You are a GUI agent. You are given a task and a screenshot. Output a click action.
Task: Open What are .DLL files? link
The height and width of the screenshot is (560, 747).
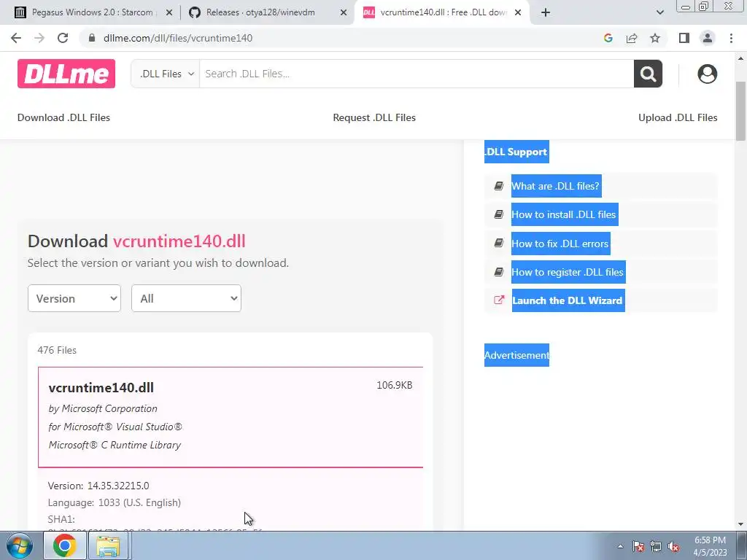click(556, 186)
